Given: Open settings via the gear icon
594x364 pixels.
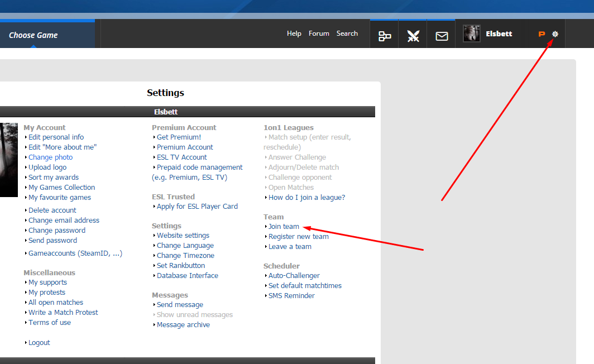Looking at the screenshot, I should coord(555,34).
